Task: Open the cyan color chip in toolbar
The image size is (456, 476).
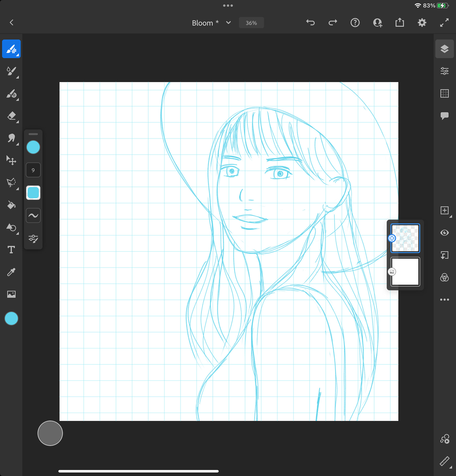Action: click(11, 318)
